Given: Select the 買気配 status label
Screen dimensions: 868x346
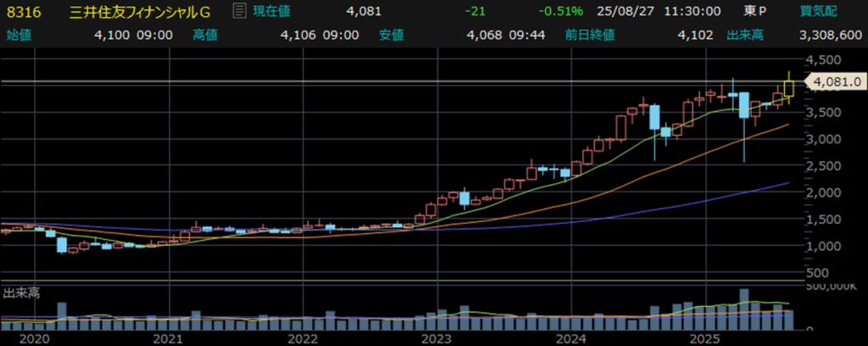Looking at the screenshot, I should (x=842, y=12).
